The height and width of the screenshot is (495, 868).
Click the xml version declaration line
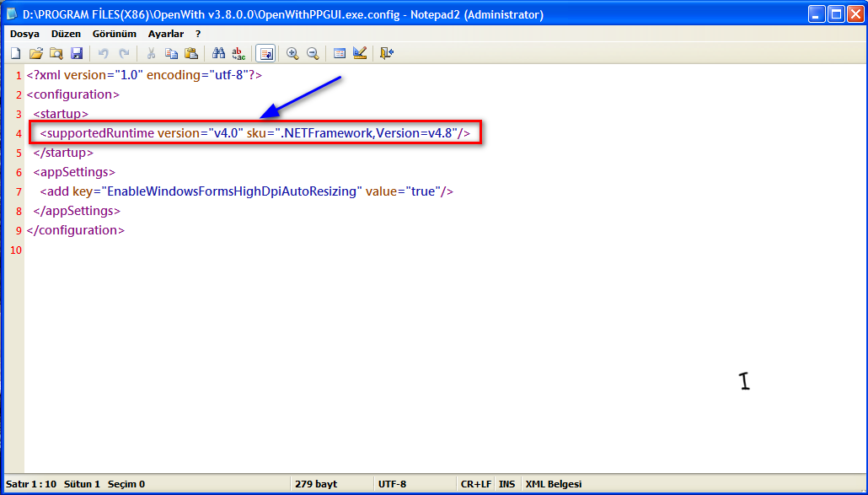[144, 75]
